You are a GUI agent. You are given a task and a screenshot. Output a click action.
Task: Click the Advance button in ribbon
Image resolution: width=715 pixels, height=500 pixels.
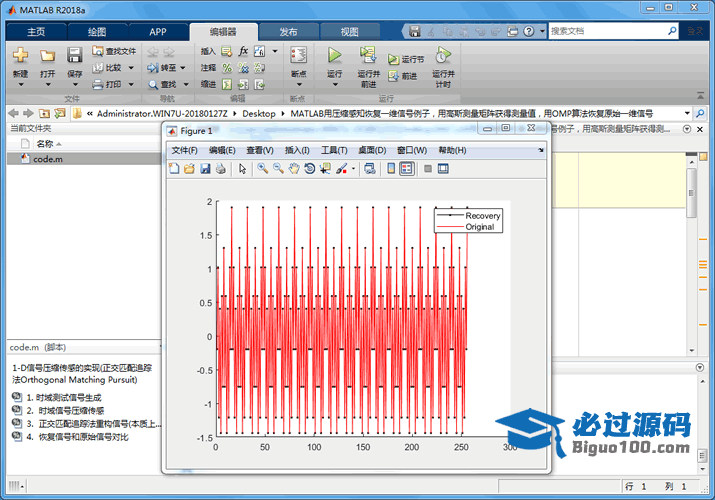pyautogui.click(x=403, y=76)
